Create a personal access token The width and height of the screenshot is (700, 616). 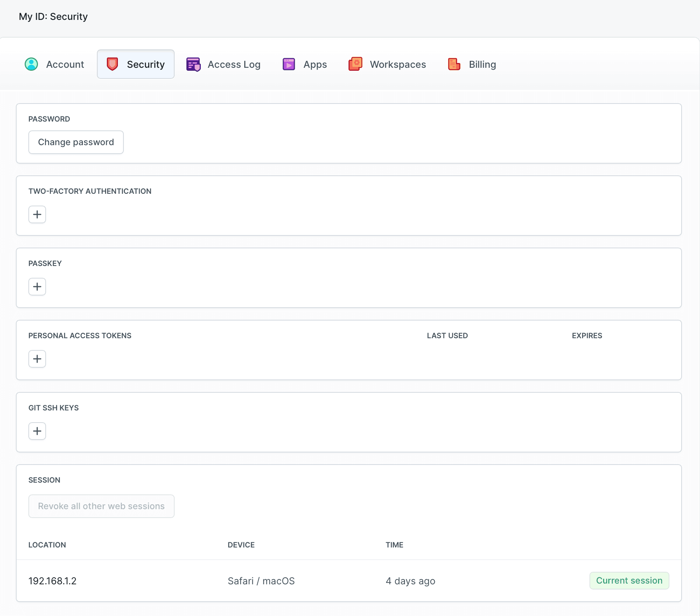tap(37, 358)
